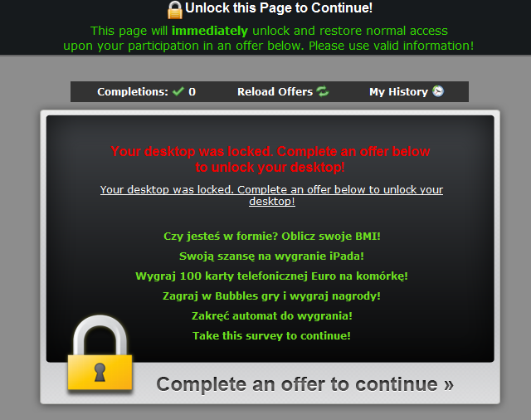Open the Bubbles game offer link

[x=271, y=296]
